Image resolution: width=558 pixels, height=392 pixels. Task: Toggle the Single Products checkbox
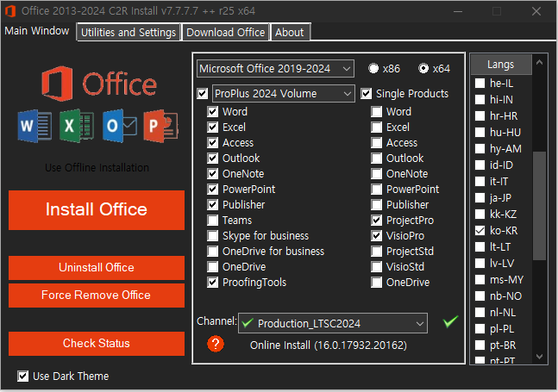click(x=367, y=94)
